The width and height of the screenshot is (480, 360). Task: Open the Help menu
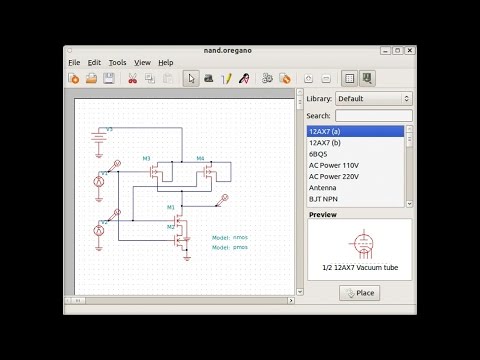166,63
